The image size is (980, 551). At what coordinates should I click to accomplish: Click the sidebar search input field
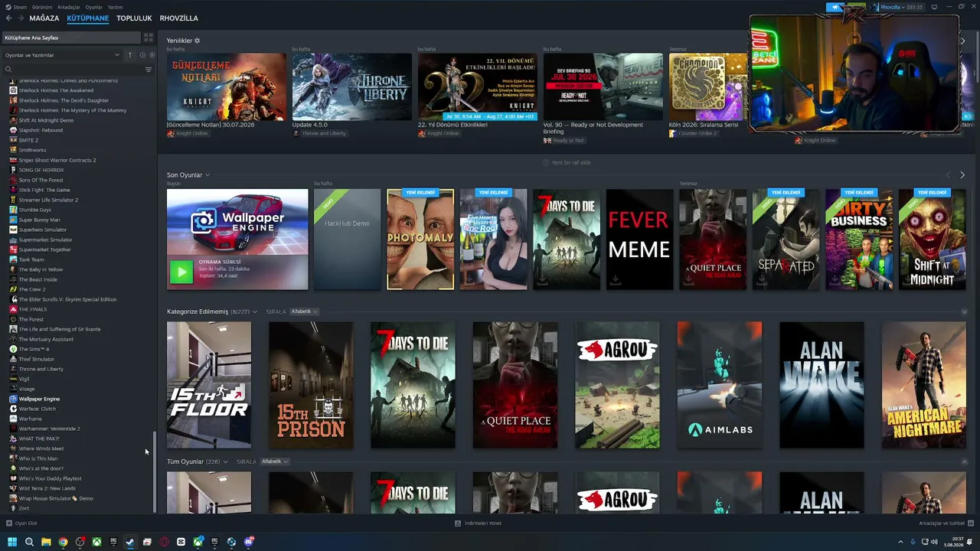point(77,70)
